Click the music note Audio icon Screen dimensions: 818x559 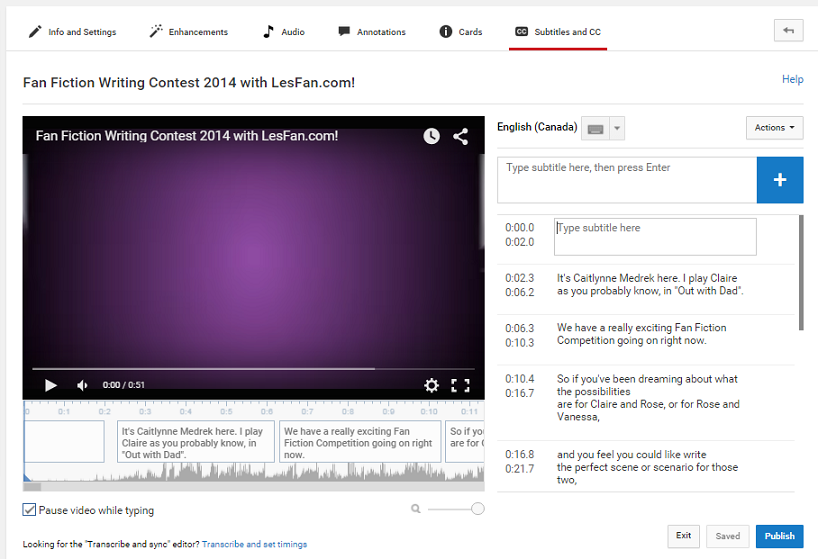tap(268, 31)
